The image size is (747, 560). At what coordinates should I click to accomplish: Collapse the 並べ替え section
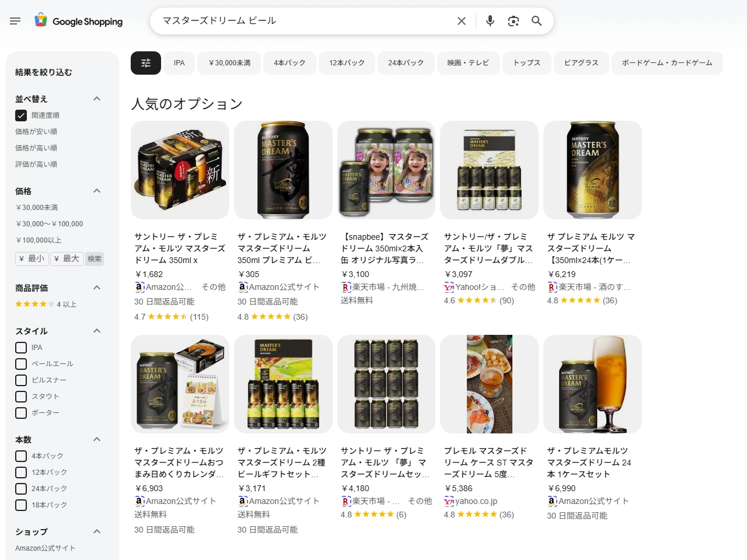click(x=97, y=99)
